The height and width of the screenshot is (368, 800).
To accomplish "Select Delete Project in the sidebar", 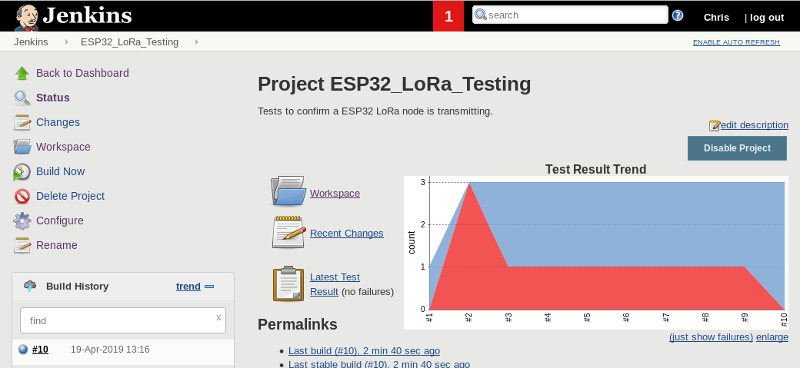I will [x=70, y=196].
